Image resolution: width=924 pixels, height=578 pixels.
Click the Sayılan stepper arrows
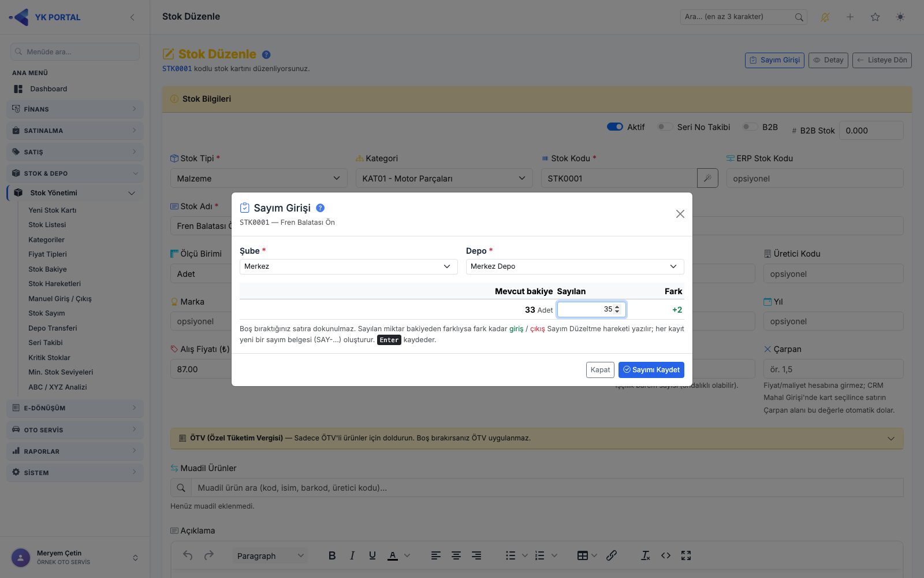point(617,310)
